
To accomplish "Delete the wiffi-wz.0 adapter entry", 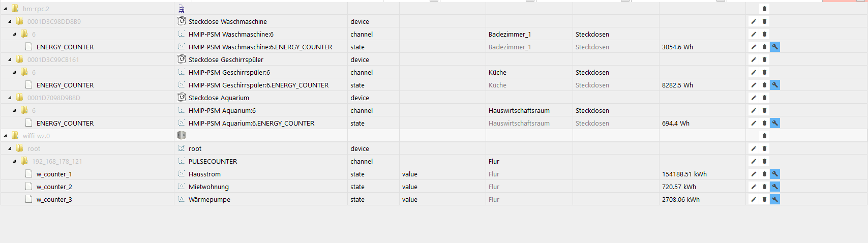I will pos(764,136).
